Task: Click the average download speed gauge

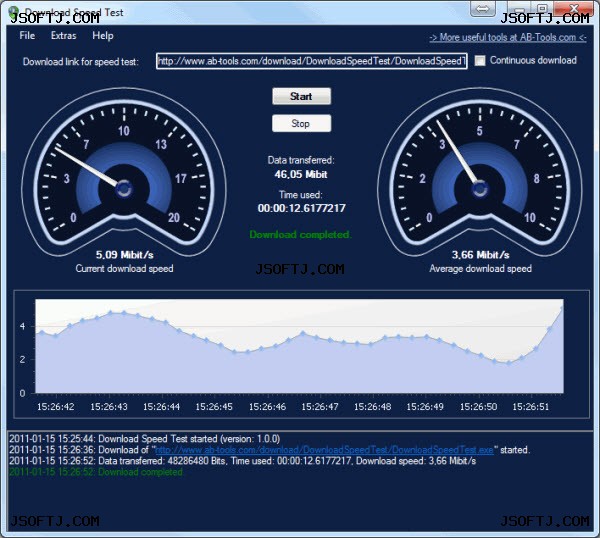Action: 479,172
